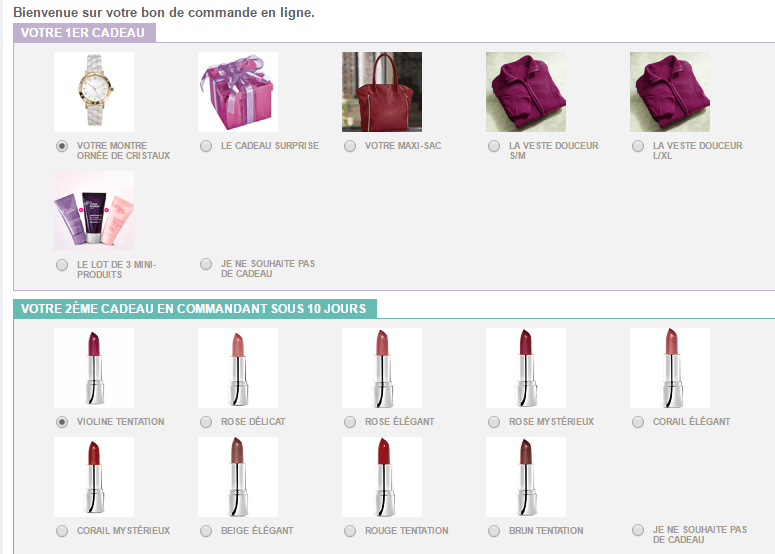Decline second gift radio button
Screen dimensions: 775x554
click(638, 530)
